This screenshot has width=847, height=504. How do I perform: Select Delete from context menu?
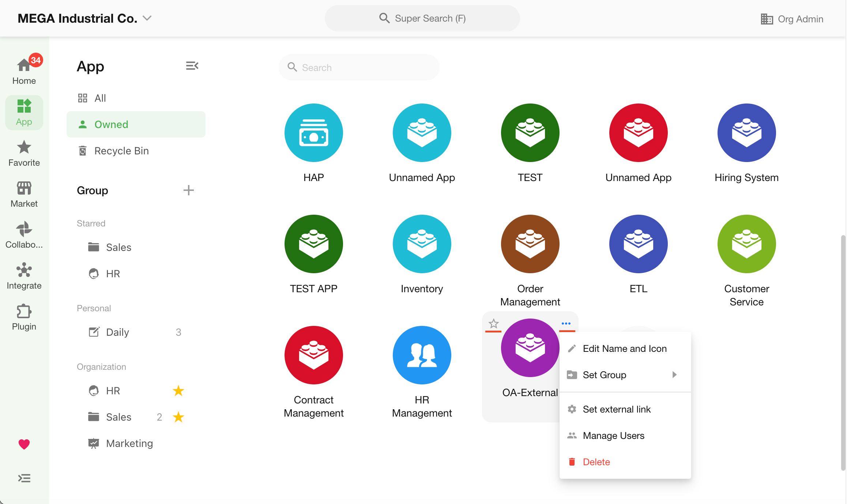pyautogui.click(x=596, y=462)
